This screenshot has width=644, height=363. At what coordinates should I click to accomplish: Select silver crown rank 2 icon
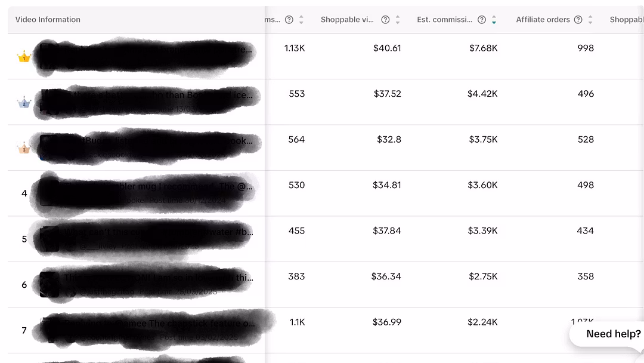(24, 102)
